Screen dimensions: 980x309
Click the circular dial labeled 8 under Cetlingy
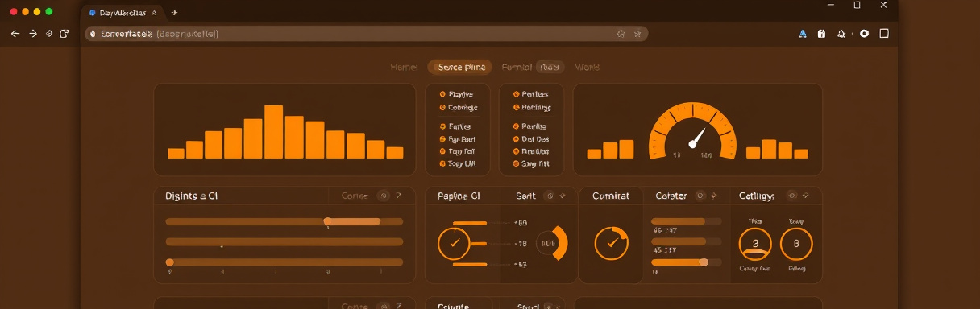click(796, 243)
